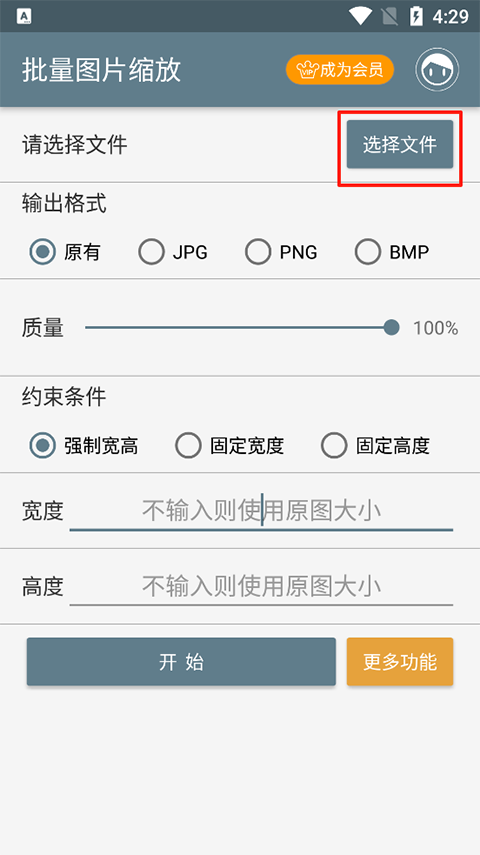This screenshot has height=855, width=480.
Task: Focus the 高度 height input field
Action: coord(261,587)
